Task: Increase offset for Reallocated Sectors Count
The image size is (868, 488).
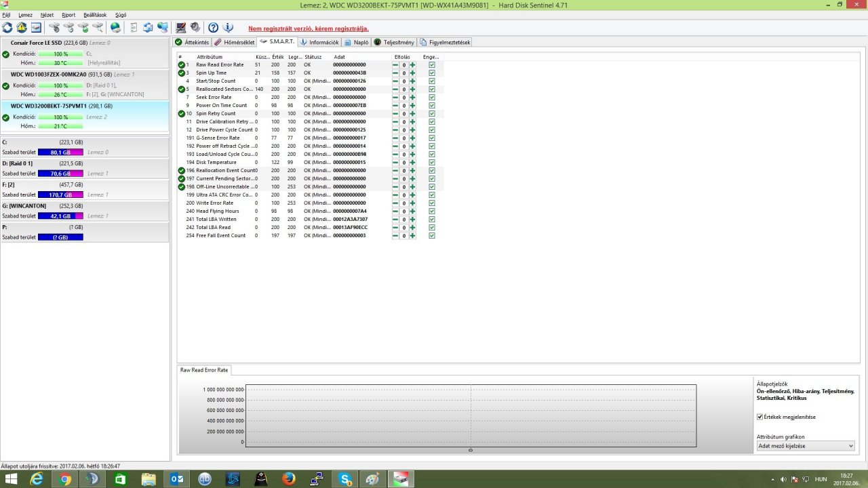Action: click(412, 89)
